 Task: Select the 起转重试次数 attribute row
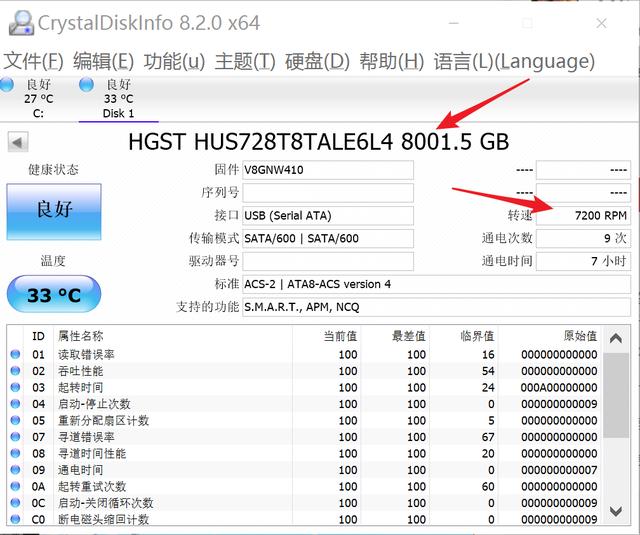(x=305, y=486)
